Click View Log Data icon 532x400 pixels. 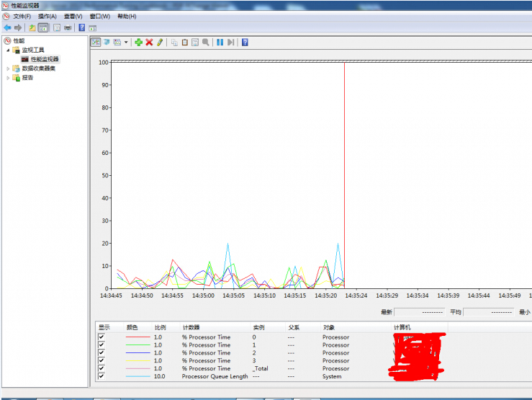106,43
